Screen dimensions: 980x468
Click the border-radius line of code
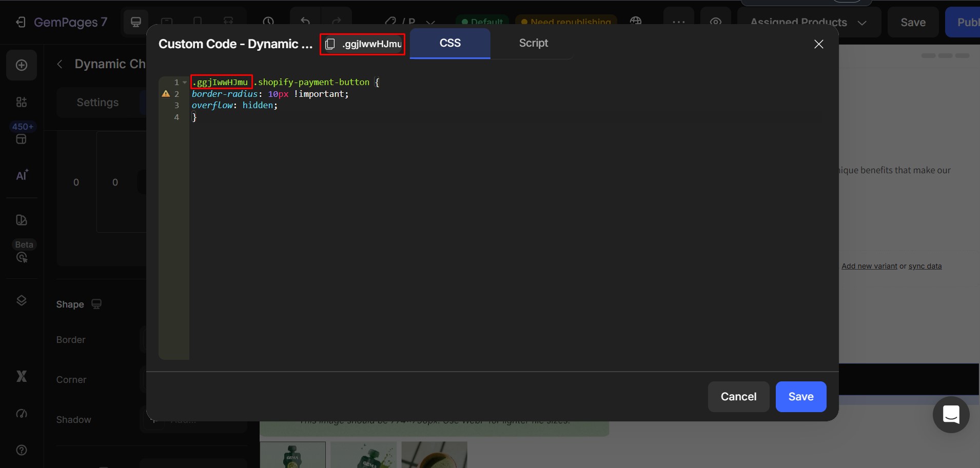(270, 94)
